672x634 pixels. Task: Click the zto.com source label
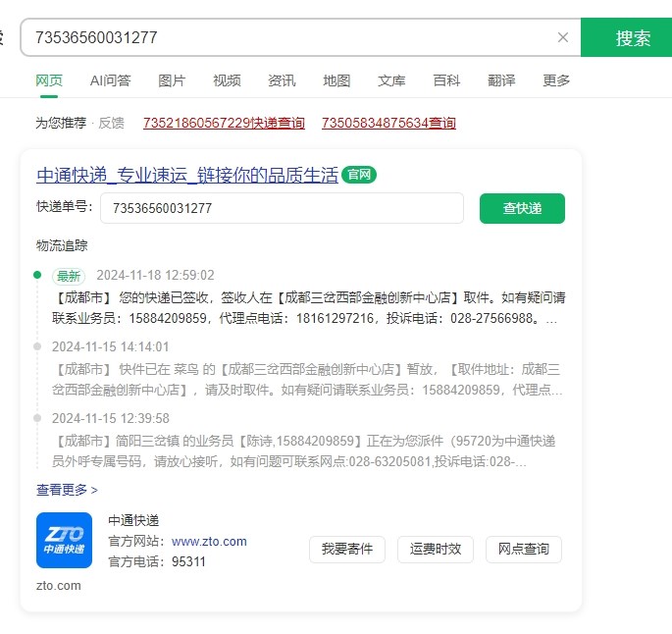coord(59,586)
